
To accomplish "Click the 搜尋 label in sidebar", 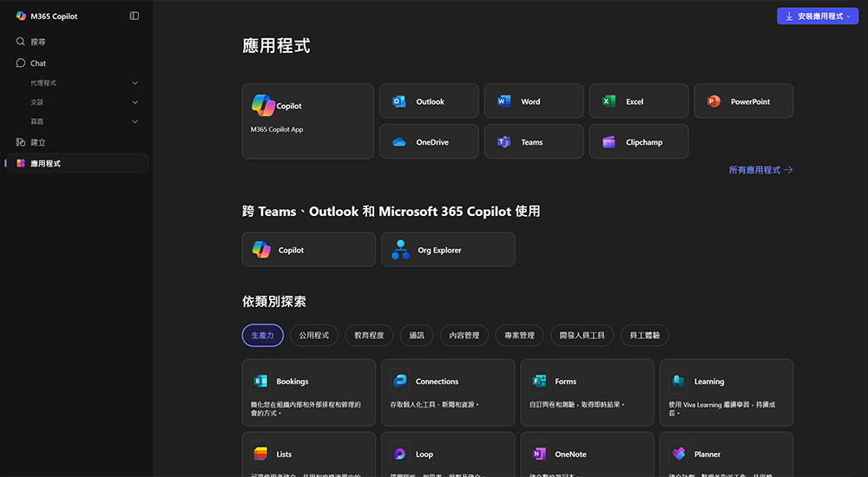I will click(x=38, y=42).
